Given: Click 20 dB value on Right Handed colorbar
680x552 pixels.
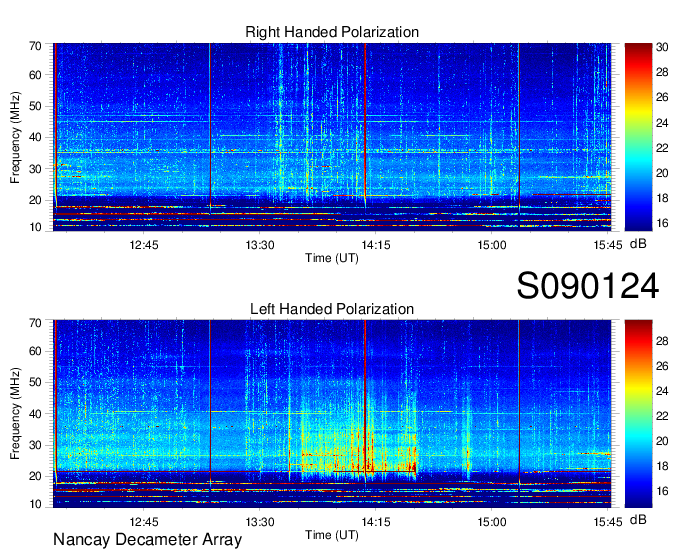Looking at the screenshot, I should [662, 173].
